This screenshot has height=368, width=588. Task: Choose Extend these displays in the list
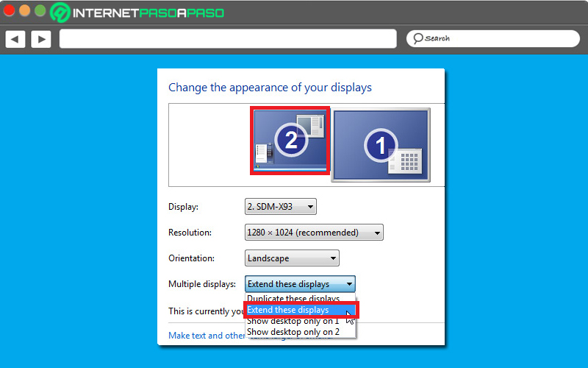[293, 310]
